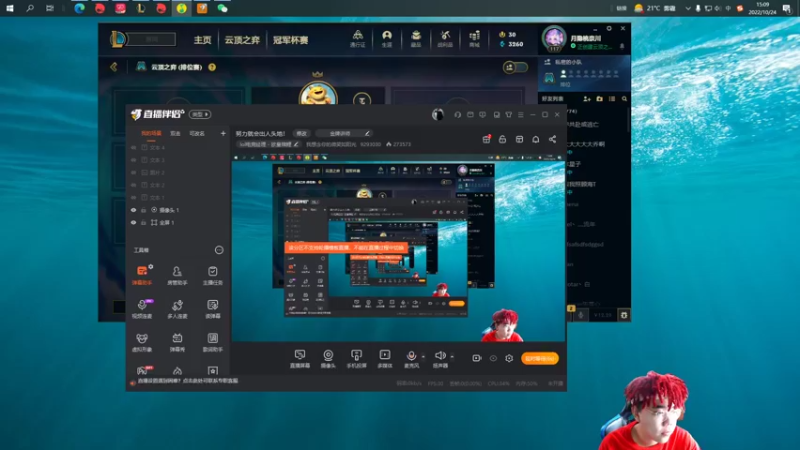The height and width of the screenshot is (450, 800).
Task: Expand the microphone options arrow
Action: click(x=423, y=357)
